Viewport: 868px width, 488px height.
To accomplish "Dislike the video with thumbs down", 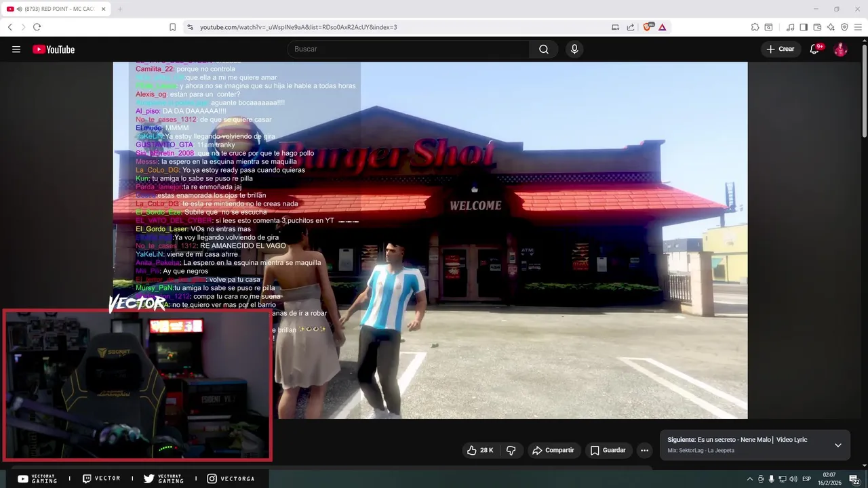I will (511, 450).
